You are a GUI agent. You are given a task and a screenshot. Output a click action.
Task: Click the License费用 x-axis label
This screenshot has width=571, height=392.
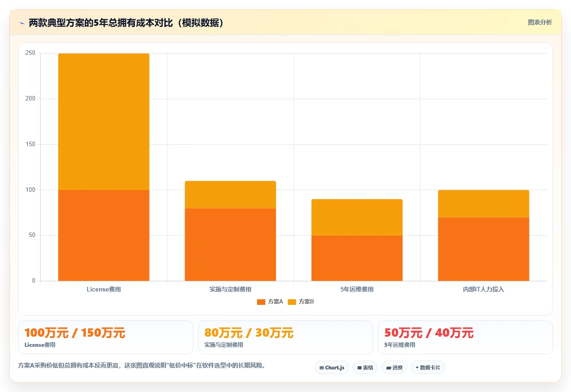tap(104, 290)
